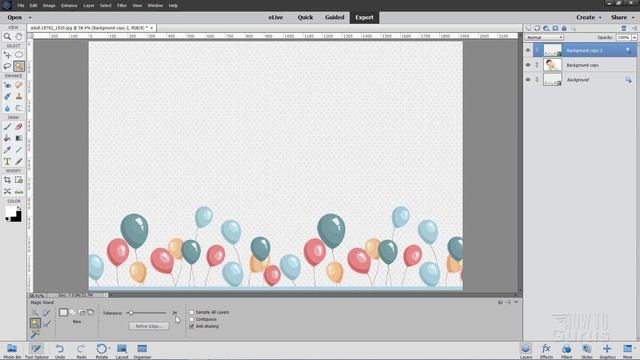This screenshot has width=640, height=360.
Task: Click the Redo button
Action: [81, 351]
